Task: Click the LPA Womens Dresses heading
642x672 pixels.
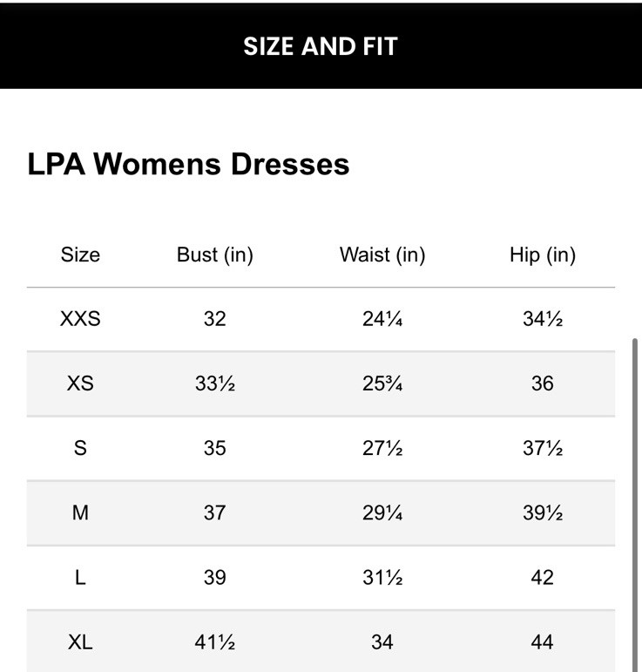Action: pyautogui.click(x=188, y=164)
